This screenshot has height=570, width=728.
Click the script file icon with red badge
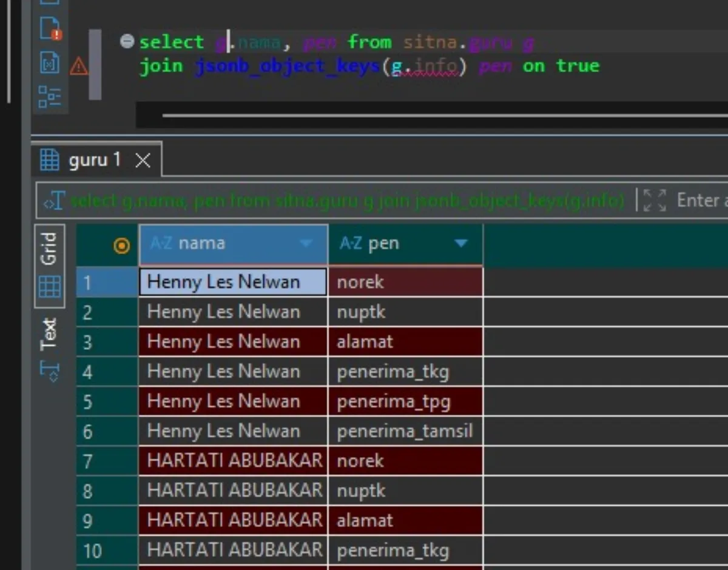(x=50, y=29)
